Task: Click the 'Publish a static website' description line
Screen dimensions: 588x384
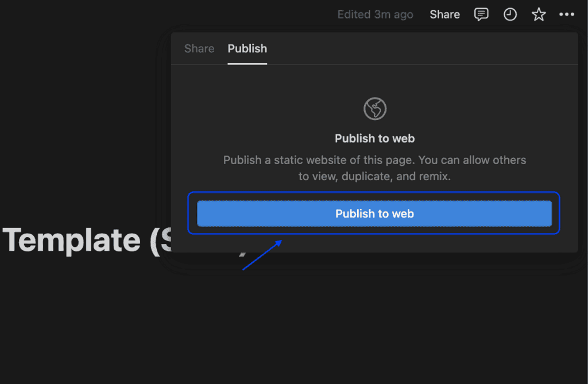Action: tap(375, 160)
